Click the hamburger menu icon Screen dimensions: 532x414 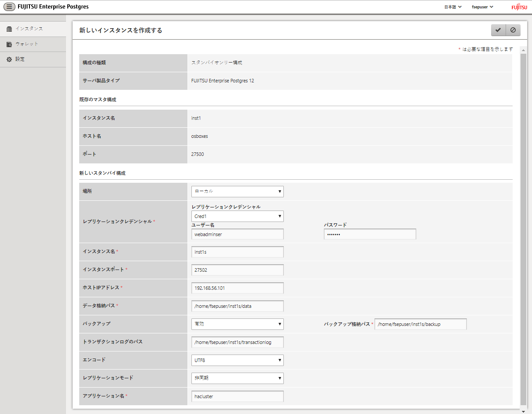(9, 7)
